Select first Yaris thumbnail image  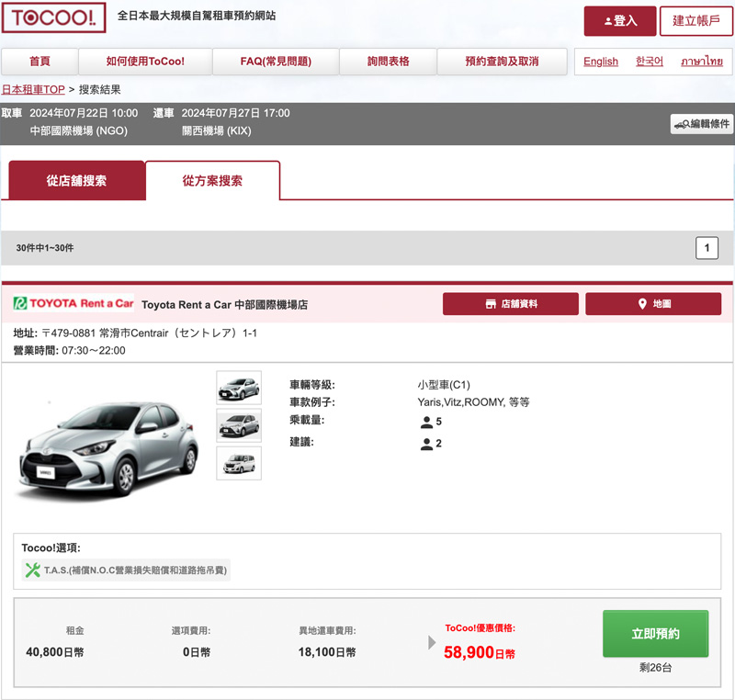[239, 388]
